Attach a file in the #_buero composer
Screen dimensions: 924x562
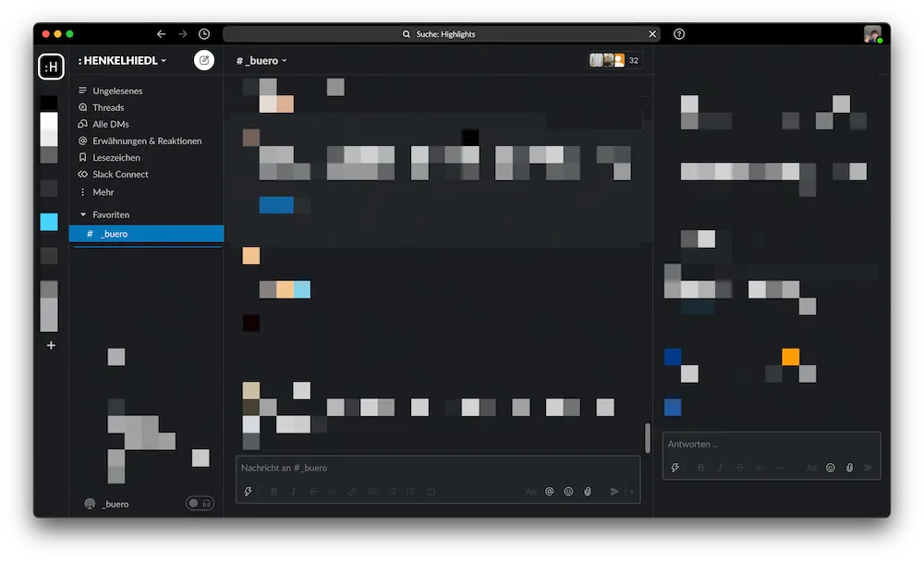click(588, 491)
